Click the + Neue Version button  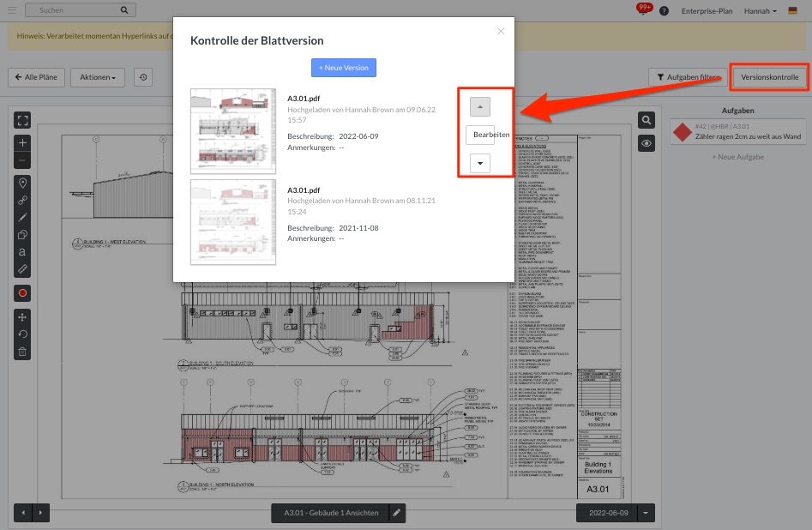(x=343, y=68)
